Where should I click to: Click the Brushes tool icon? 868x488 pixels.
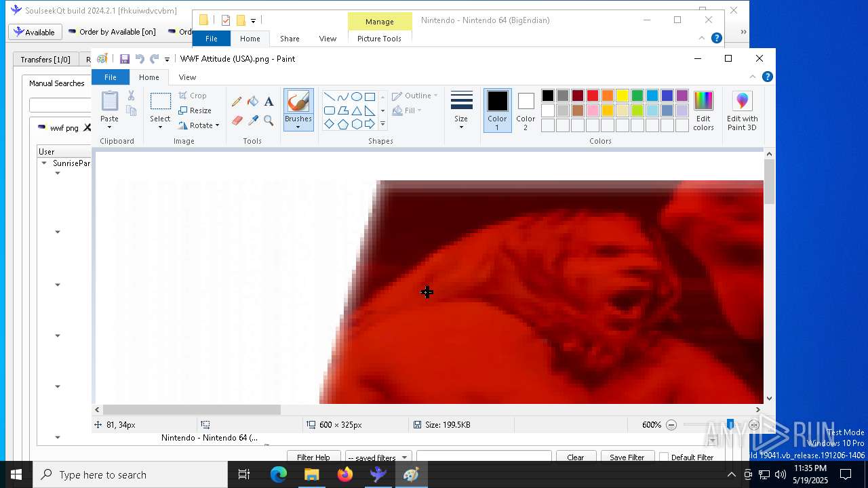298,102
